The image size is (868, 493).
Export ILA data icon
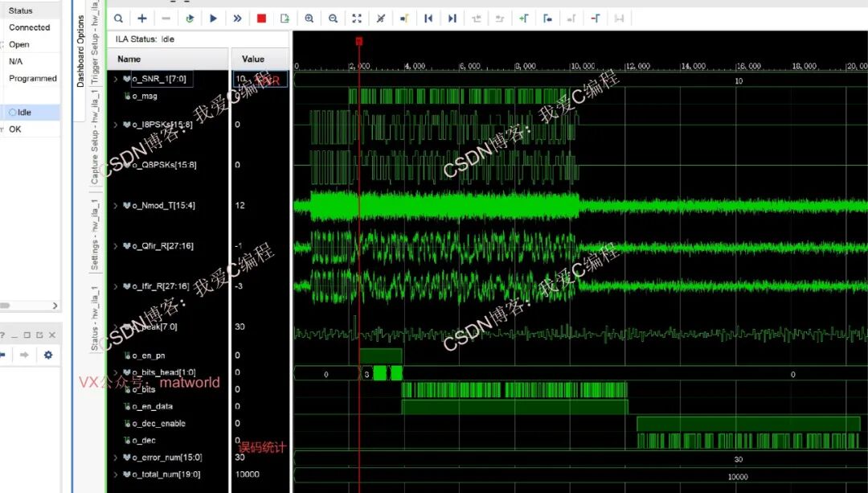[x=285, y=18]
